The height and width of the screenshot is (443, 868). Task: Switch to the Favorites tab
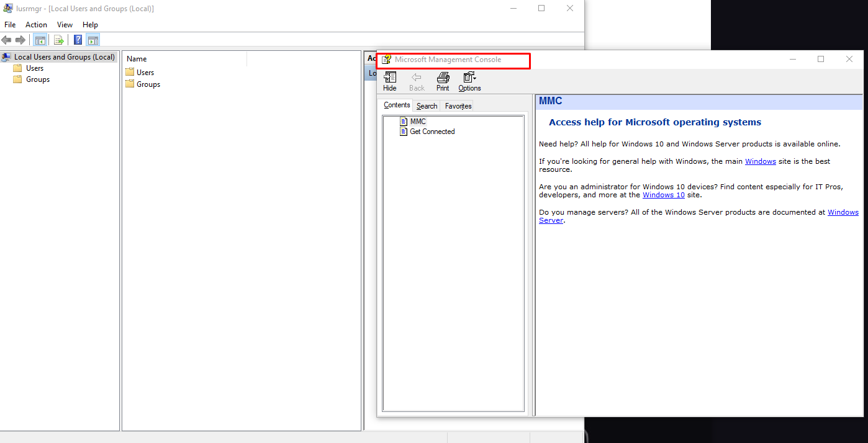pyautogui.click(x=458, y=106)
